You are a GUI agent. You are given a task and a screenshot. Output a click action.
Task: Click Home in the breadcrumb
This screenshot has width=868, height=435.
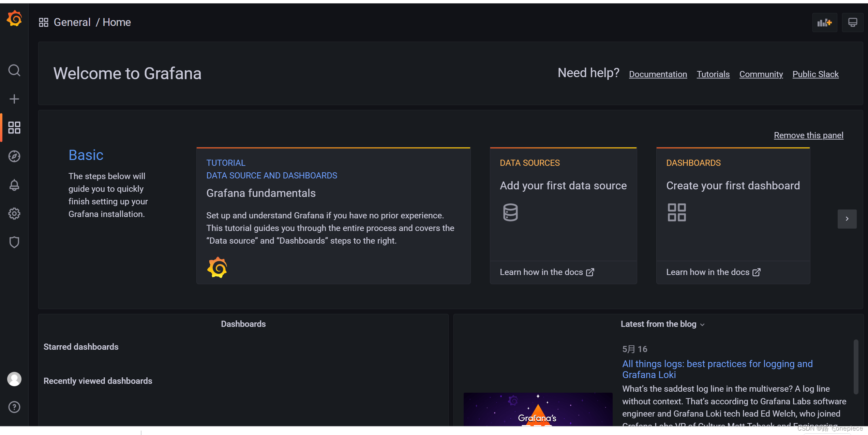[x=117, y=22]
